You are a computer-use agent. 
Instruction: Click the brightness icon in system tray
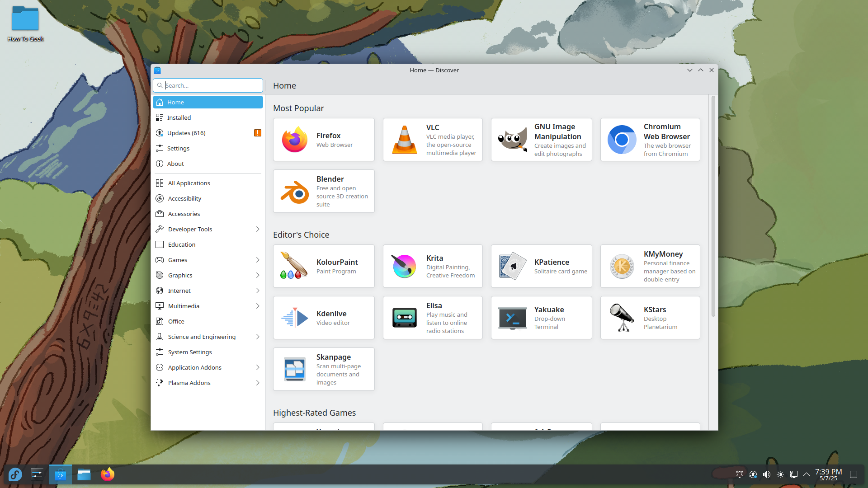point(780,474)
